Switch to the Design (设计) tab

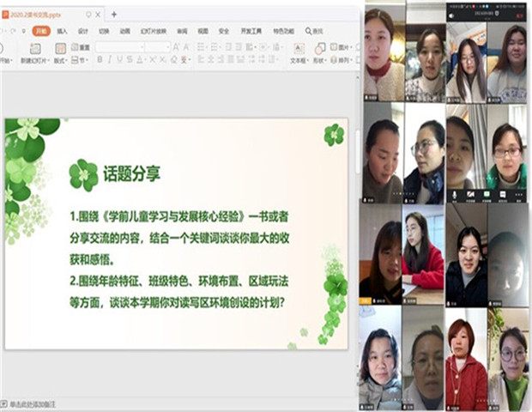(x=83, y=31)
